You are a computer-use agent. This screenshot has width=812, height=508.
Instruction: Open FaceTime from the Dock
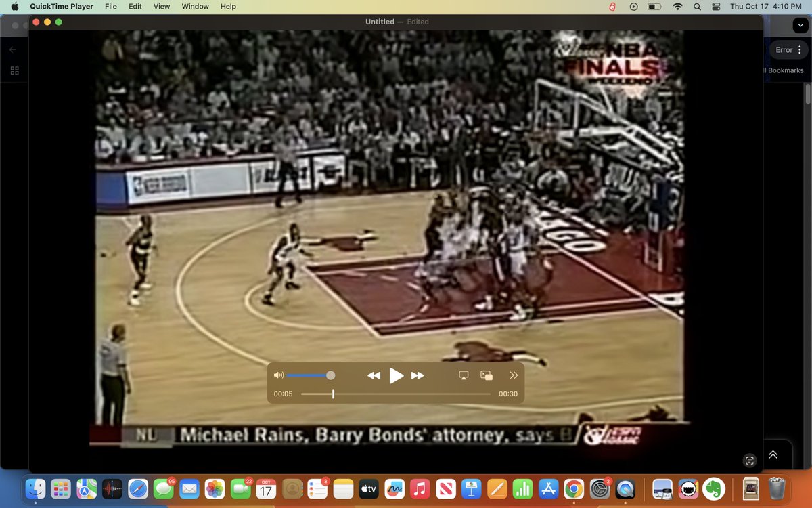(240, 488)
